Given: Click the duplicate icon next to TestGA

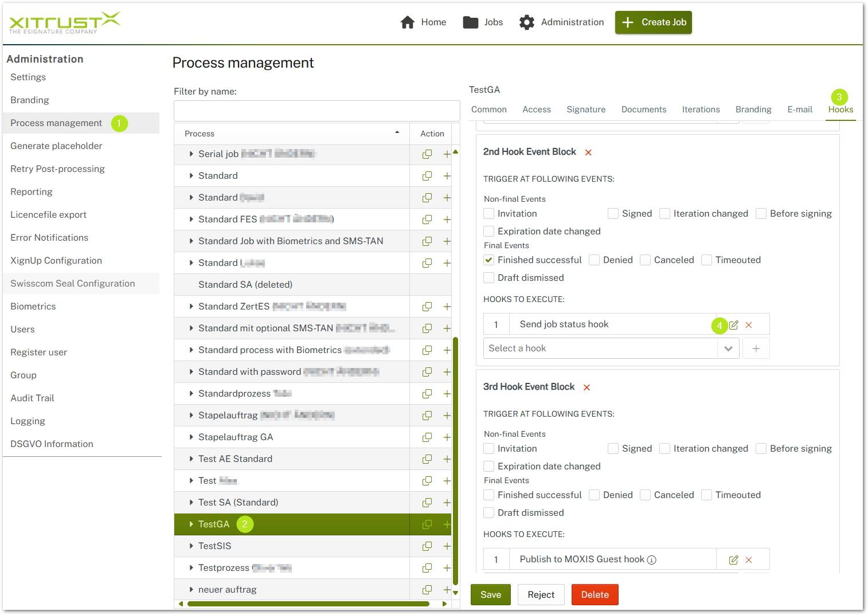Looking at the screenshot, I should [427, 524].
